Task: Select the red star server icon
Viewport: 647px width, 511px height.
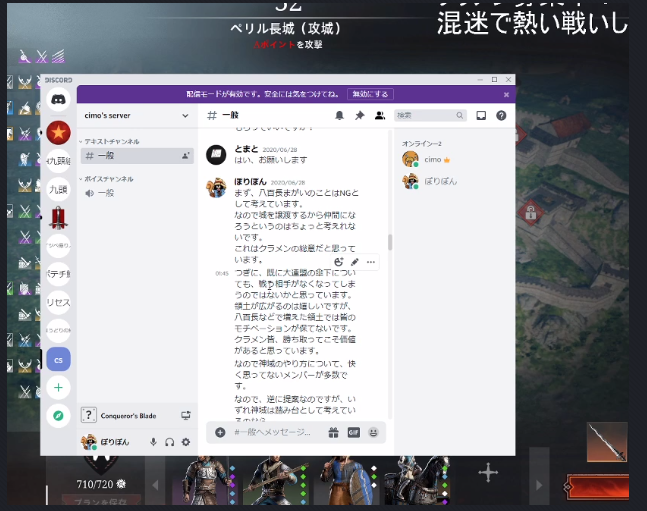Action: pos(58,133)
